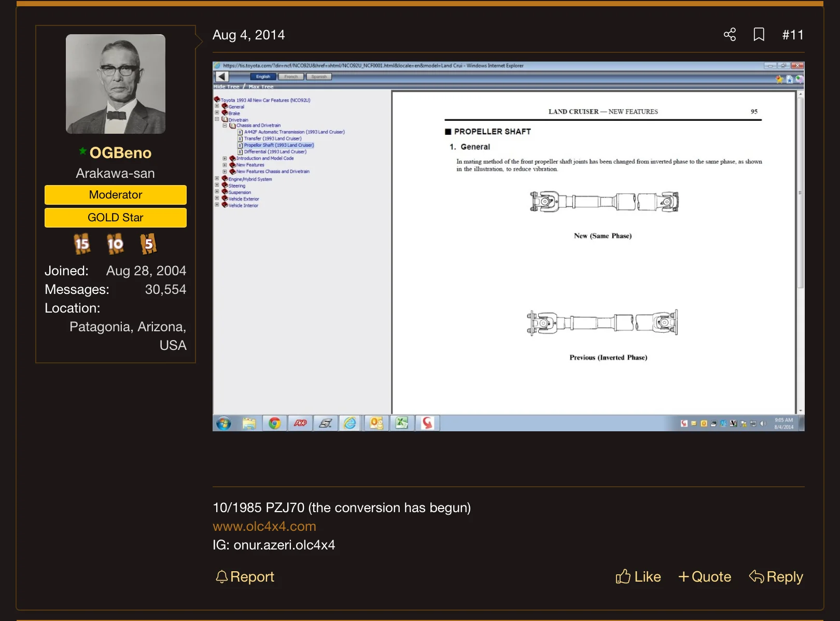Screen dimensions: 840x621
Task: Click the 15 year badge
Action: point(82,244)
